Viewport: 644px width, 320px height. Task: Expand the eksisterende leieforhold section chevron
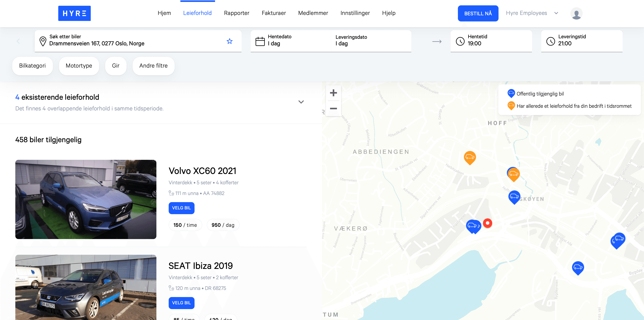click(301, 102)
